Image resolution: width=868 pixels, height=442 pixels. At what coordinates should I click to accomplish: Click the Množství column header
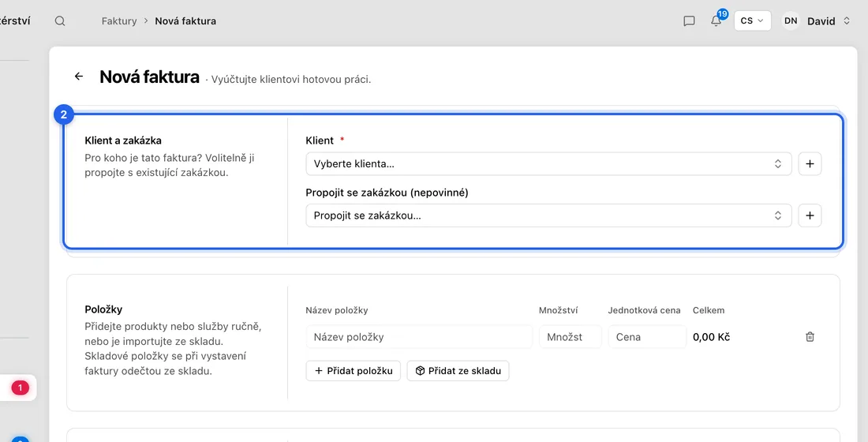[x=558, y=310]
